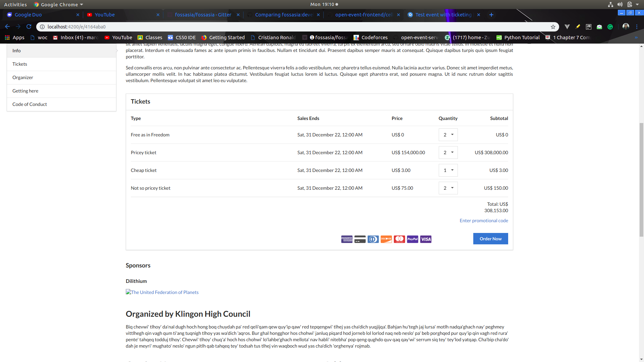The height and width of the screenshot is (362, 644).
Task: Expand quantity dropdown for Cheap ticket
Action: (448, 170)
